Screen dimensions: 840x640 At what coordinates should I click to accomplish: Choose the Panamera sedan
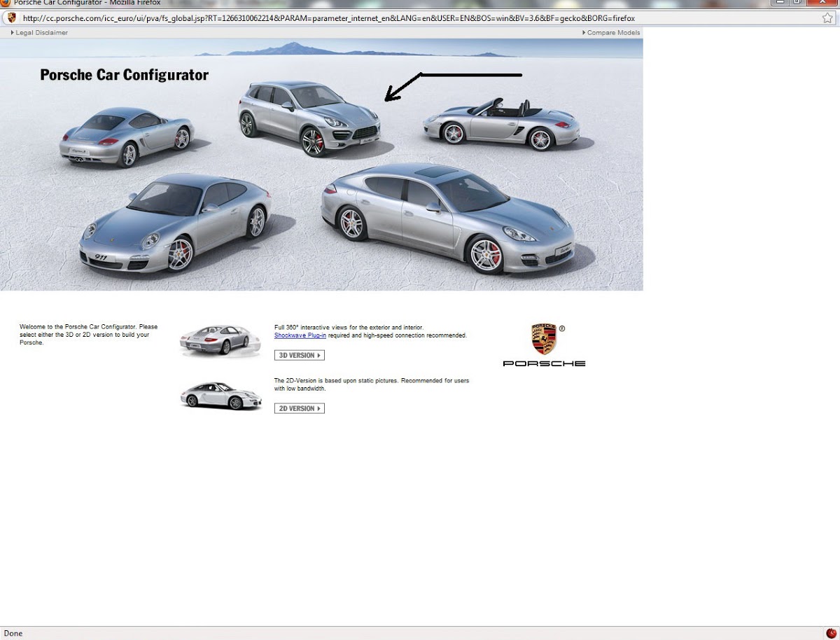(x=447, y=216)
